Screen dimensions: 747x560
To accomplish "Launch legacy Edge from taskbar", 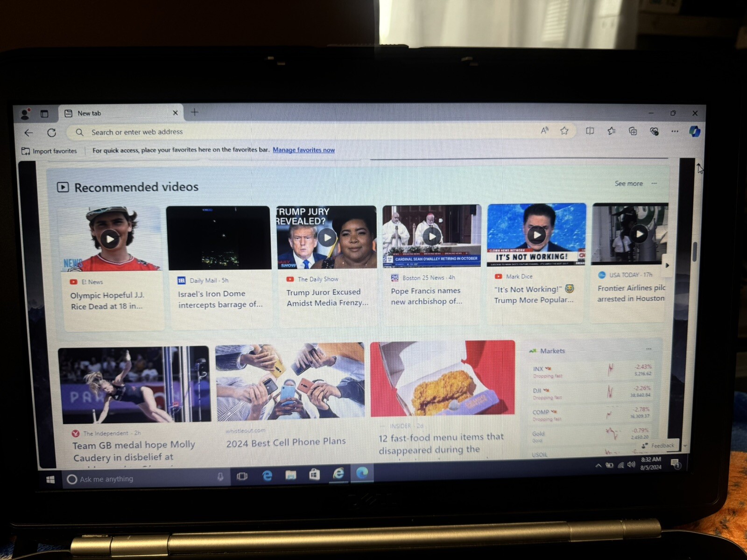I will (x=267, y=476).
